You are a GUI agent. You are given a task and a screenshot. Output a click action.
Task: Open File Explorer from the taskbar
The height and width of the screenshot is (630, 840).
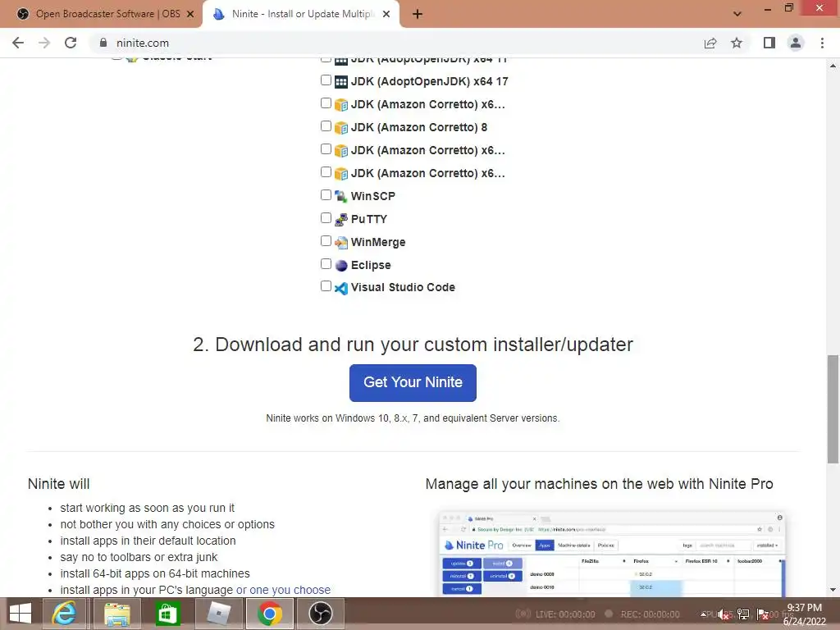[117, 614]
